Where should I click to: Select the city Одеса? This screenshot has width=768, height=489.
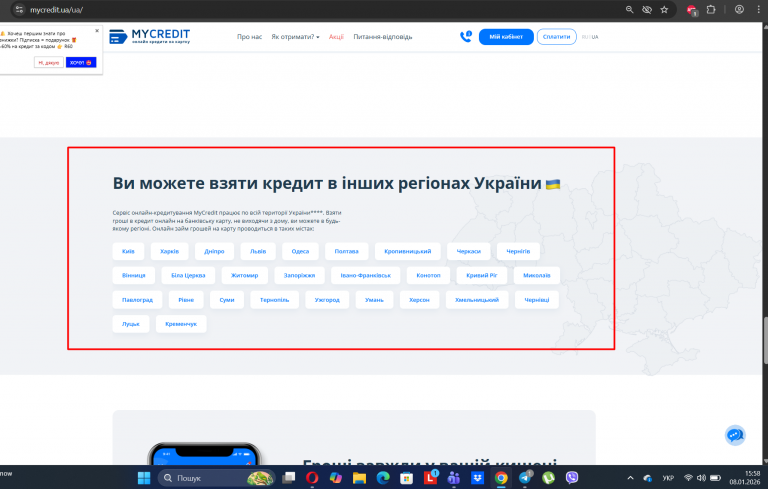tap(300, 251)
